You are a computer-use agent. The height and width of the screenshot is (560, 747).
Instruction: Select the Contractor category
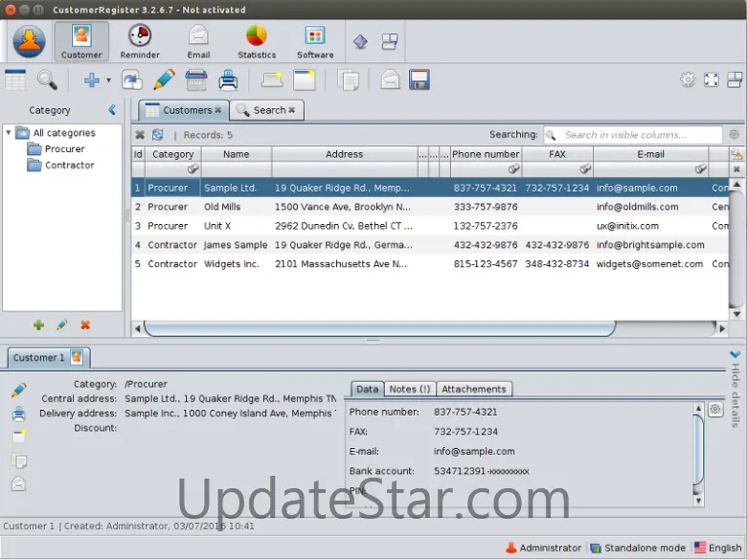(x=69, y=165)
